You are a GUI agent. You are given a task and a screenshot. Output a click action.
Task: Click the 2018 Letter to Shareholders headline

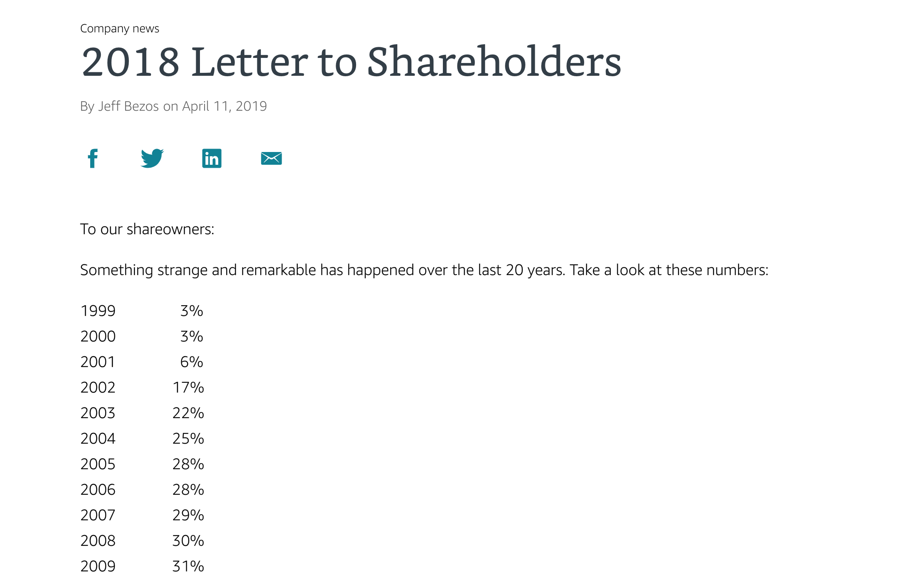[x=351, y=62]
